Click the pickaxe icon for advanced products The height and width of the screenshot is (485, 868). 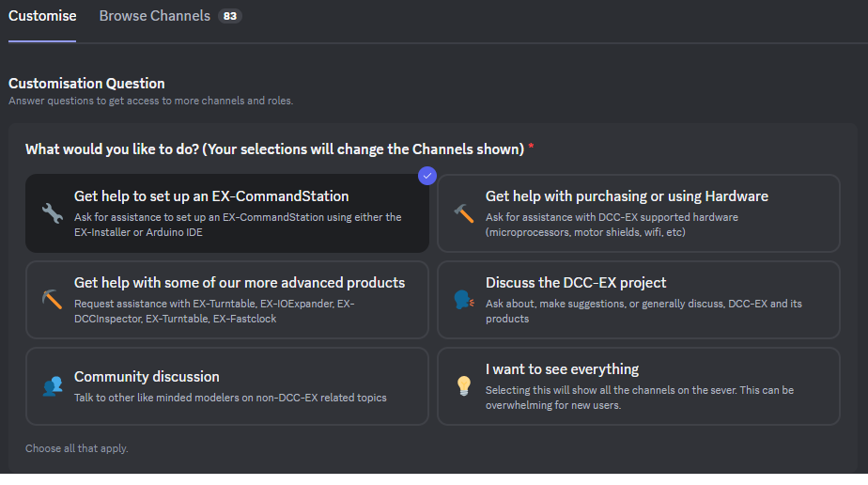click(x=52, y=299)
